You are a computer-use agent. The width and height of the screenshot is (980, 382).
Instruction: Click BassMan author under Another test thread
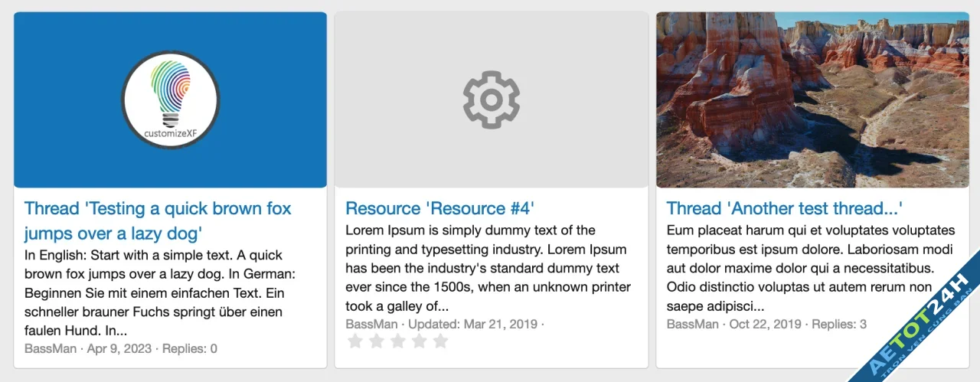click(x=693, y=324)
